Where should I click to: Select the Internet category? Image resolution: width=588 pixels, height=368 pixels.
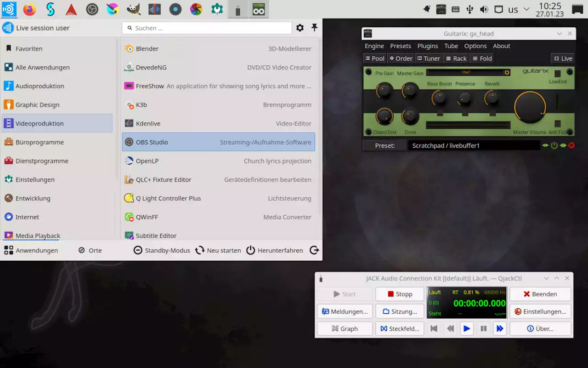coord(57,217)
